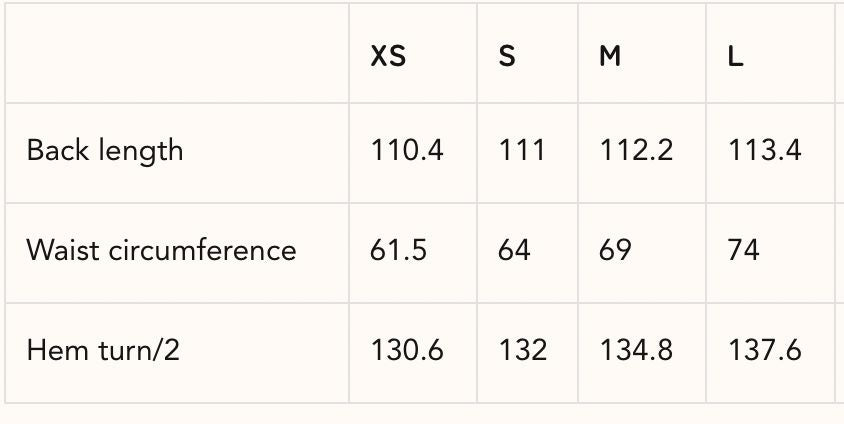The image size is (844, 424).
Task: Click the 137.6 hem turn cell
Action: (765, 350)
